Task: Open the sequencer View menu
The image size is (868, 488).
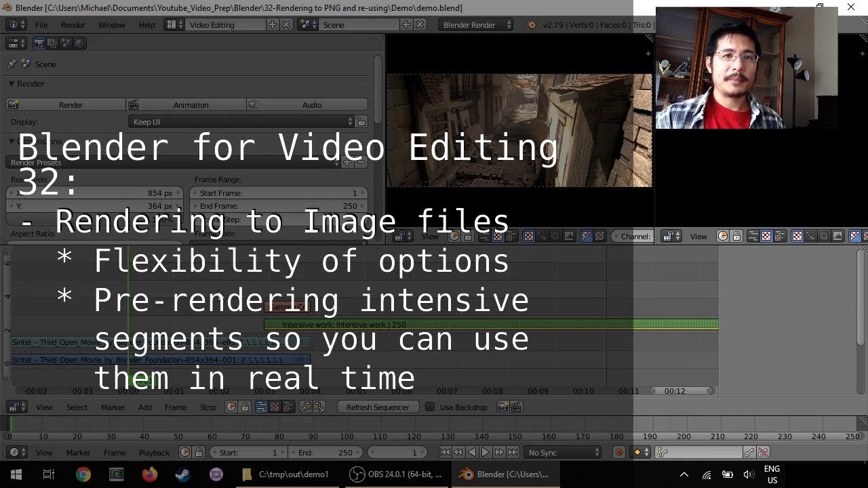Action: click(44, 407)
